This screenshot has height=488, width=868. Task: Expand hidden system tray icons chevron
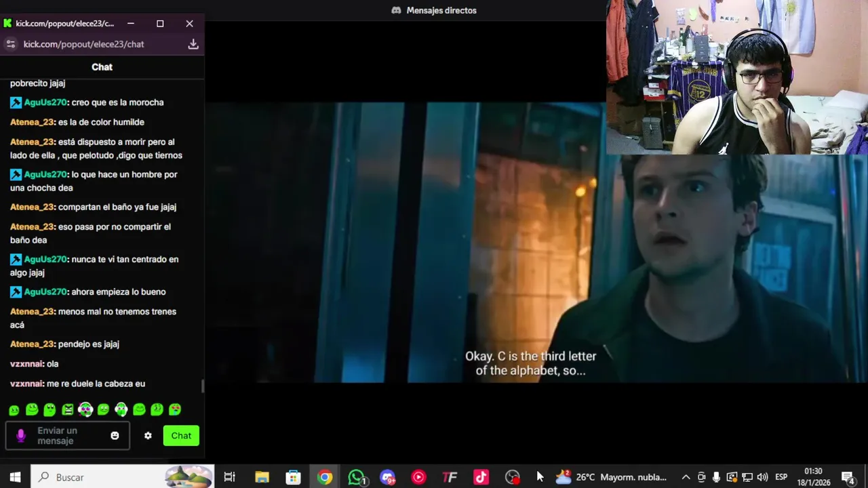pos(686,477)
